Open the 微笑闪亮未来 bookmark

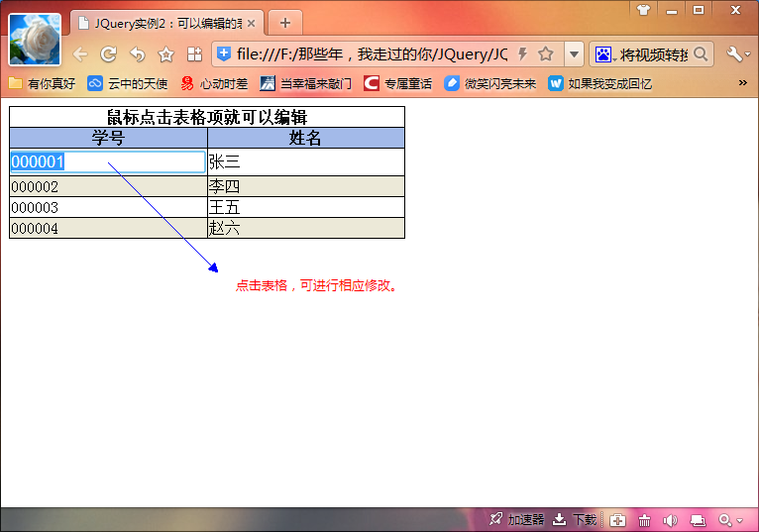tap(490, 84)
